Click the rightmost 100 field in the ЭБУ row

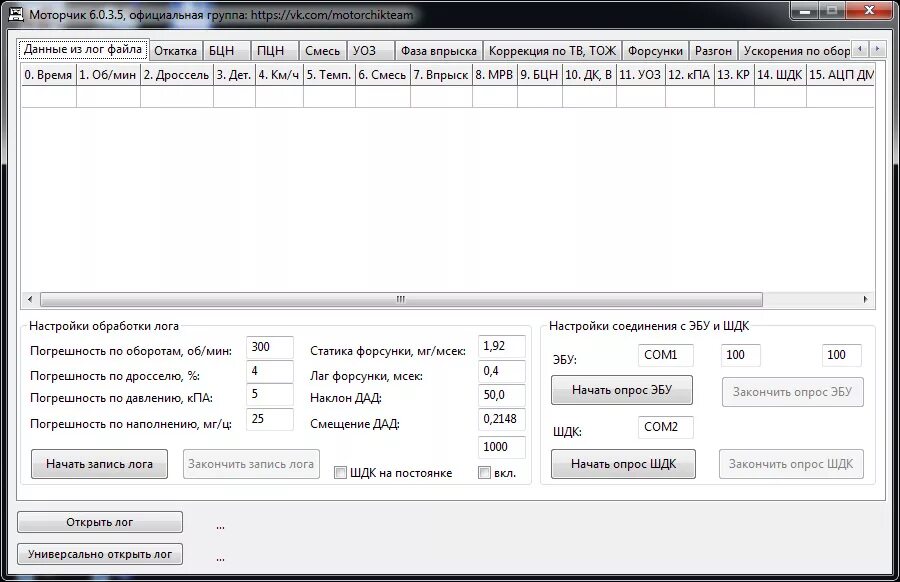(841, 355)
